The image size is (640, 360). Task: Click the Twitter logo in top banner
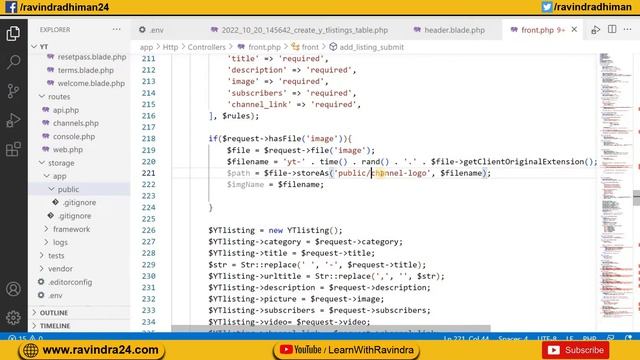point(547,7)
